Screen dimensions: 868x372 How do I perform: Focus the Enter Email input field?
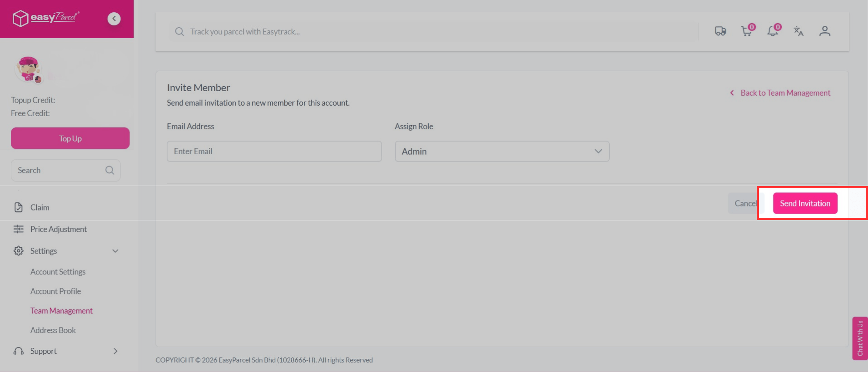pyautogui.click(x=274, y=152)
